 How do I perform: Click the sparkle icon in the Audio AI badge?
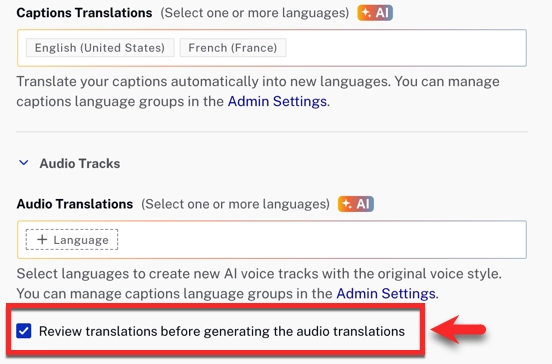pos(347,204)
